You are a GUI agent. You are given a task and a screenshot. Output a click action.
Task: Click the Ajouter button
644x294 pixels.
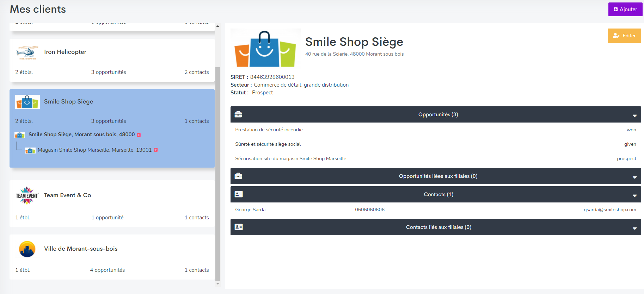click(625, 10)
